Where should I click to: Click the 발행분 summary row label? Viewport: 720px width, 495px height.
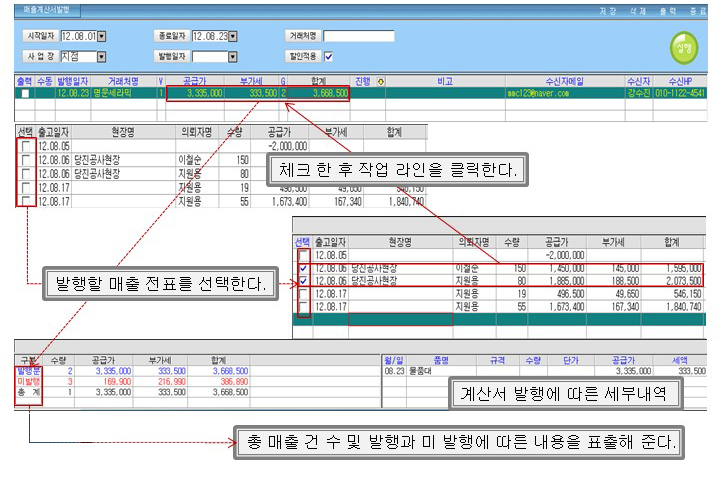click(28, 371)
